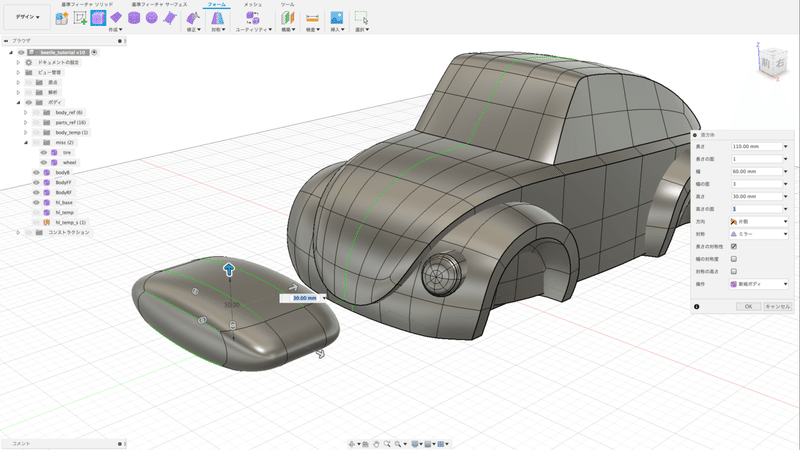
Task: Expand the body_ref (6) folder
Action: (x=26, y=113)
